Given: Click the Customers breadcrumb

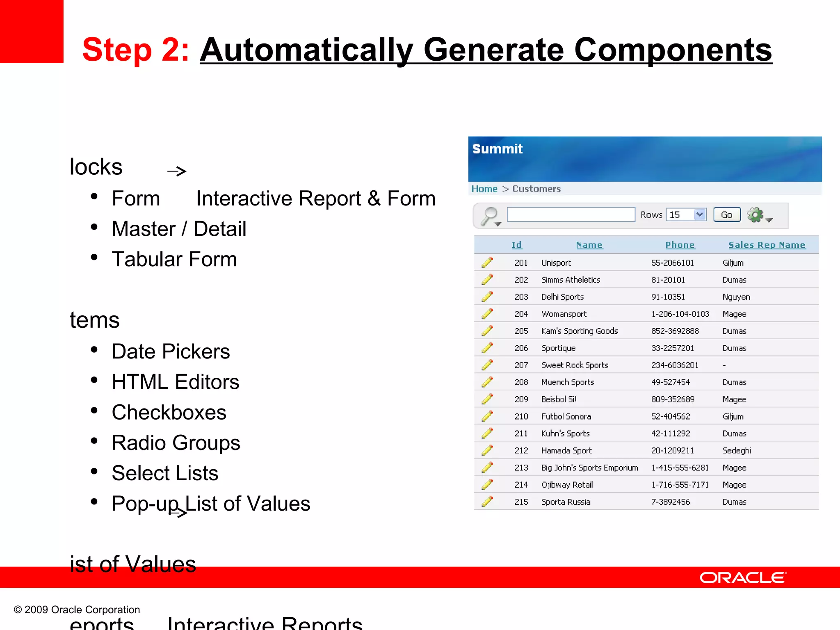Looking at the screenshot, I should pyautogui.click(x=536, y=189).
